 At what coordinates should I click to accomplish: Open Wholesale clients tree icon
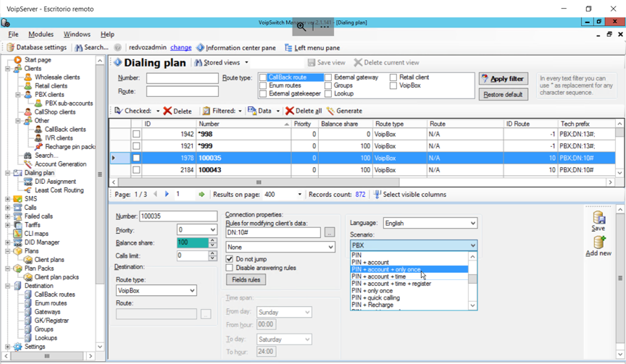[28, 77]
